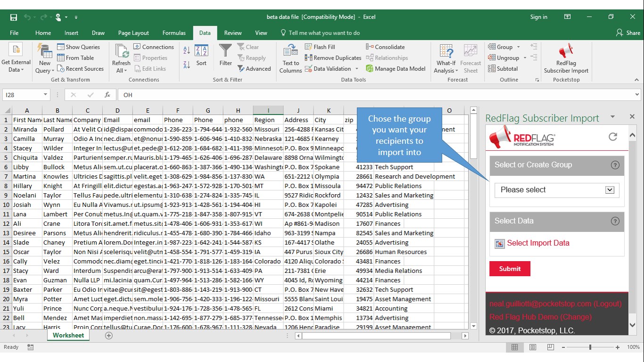The image size is (644, 362).
Task: Sort A to Z ascending
Action: (x=186, y=51)
